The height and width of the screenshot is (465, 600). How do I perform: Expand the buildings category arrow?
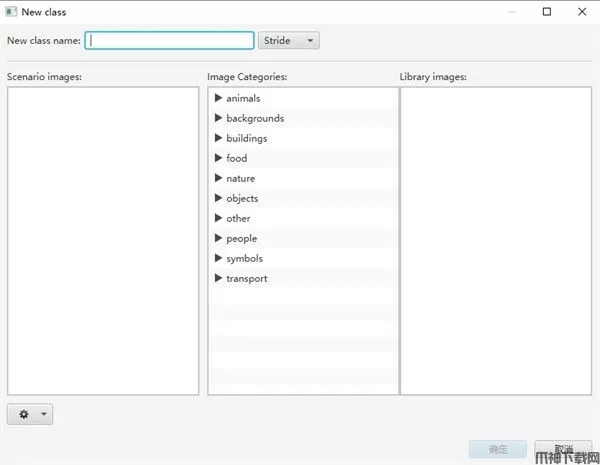(x=218, y=138)
